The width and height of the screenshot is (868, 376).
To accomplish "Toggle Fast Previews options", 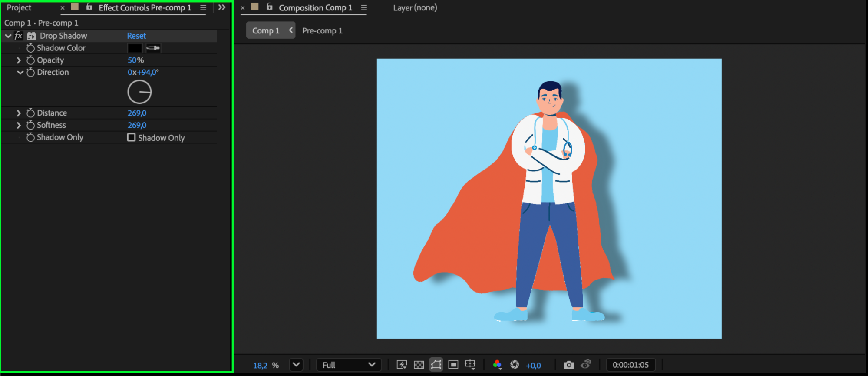I will click(402, 365).
